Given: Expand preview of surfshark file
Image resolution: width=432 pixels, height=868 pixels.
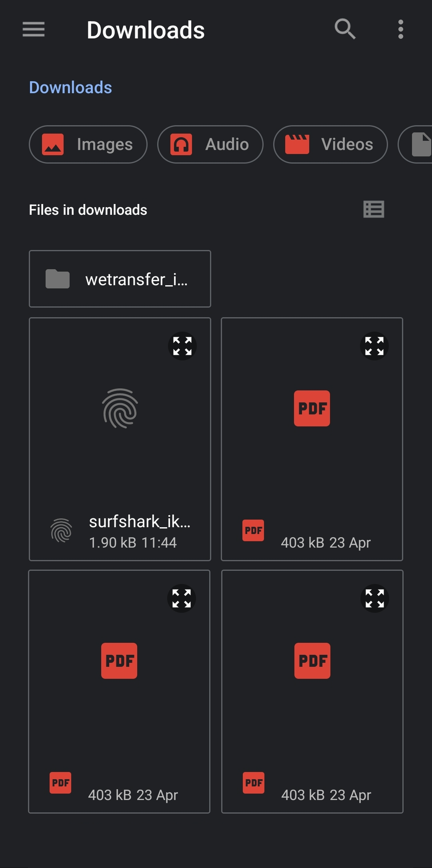Looking at the screenshot, I should 182,346.
